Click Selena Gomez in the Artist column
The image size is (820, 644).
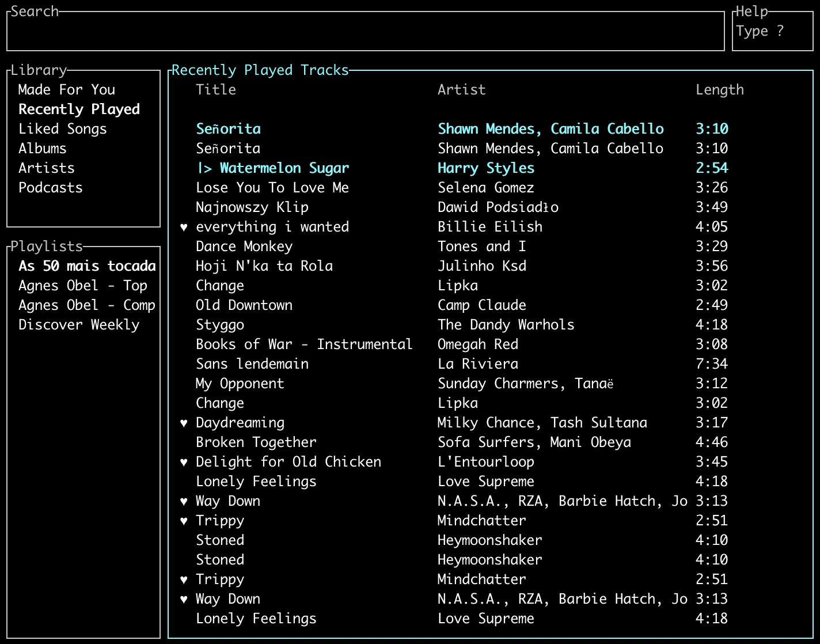click(x=486, y=188)
